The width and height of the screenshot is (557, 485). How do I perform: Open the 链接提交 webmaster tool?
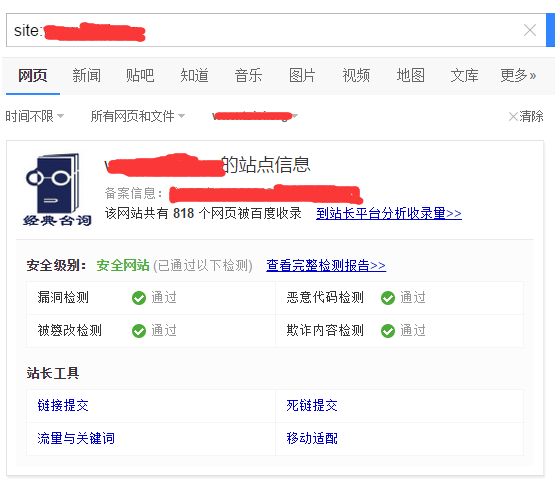point(63,405)
